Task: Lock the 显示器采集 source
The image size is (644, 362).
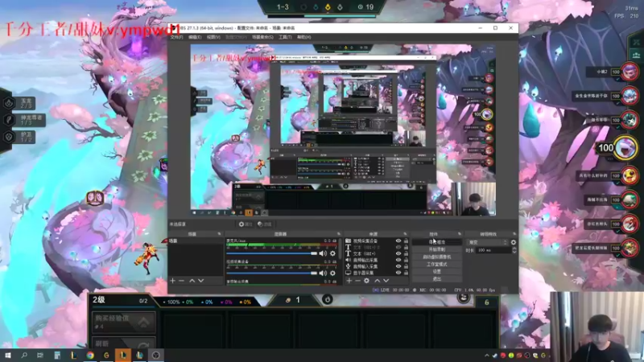Action: pyautogui.click(x=406, y=272)
